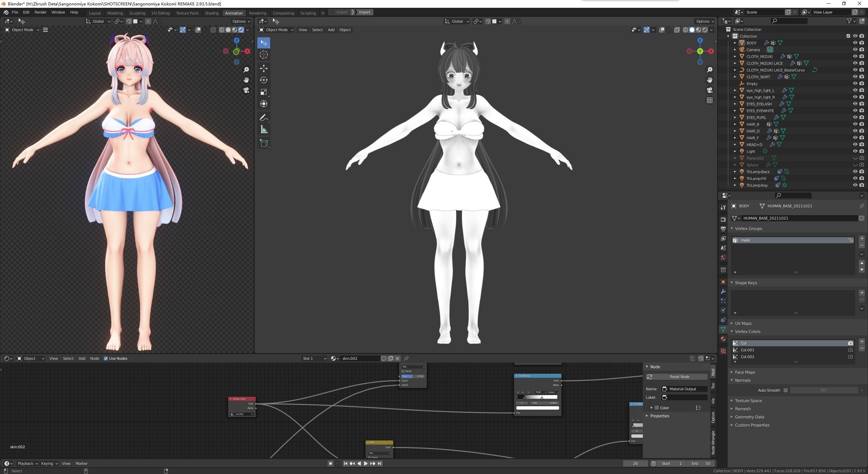Hide CLOTH_SKIRT in viewport
The height and width of the screenshot is (474, 868).
[x=855, y=77]
